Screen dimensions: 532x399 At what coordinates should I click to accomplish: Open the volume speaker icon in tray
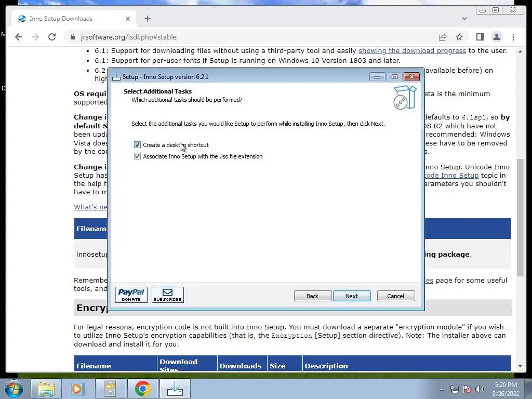[480, 389]
